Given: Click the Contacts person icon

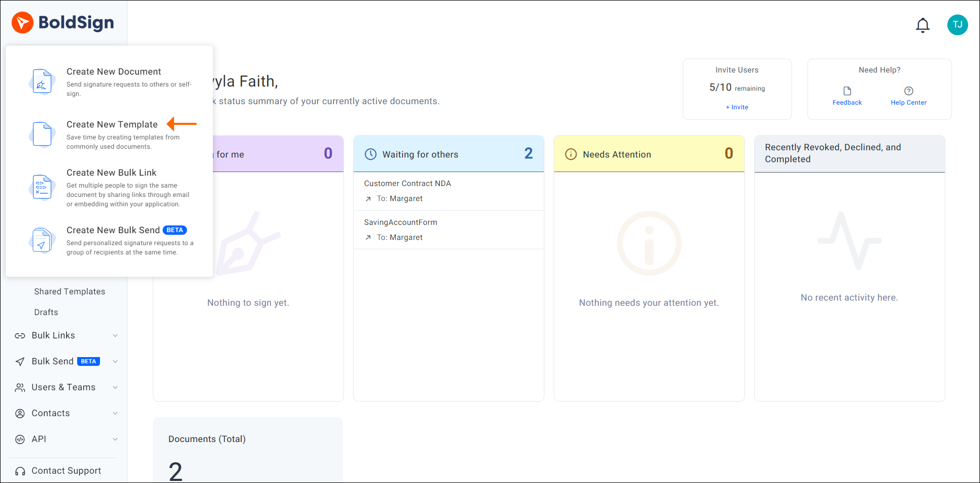Looking at the screenshot, I should [x=20, y=414].
